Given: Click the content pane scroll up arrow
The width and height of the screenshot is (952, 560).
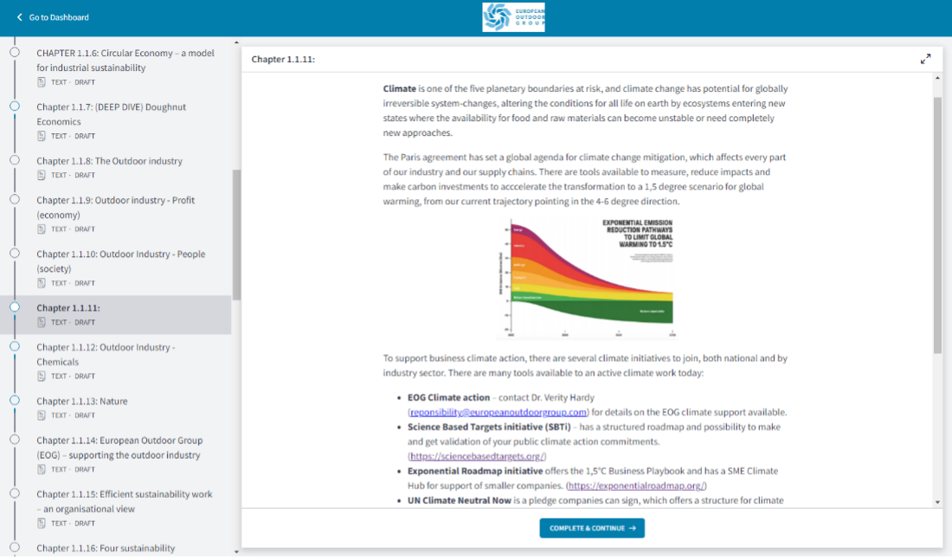Looking at the screenshot, I should [937, 79].
